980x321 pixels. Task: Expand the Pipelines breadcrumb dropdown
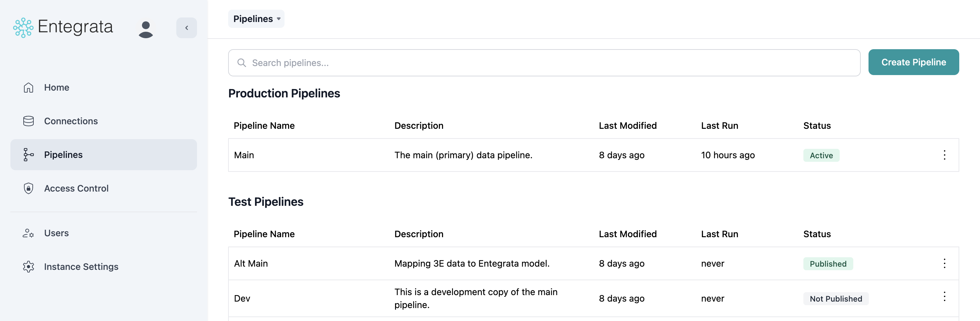coord(256,19)
